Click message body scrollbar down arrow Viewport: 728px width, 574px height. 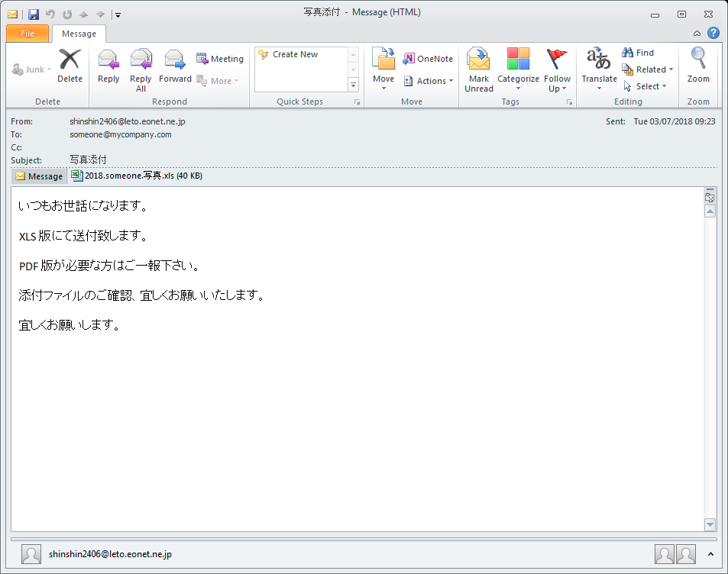[x=710, y=524]
